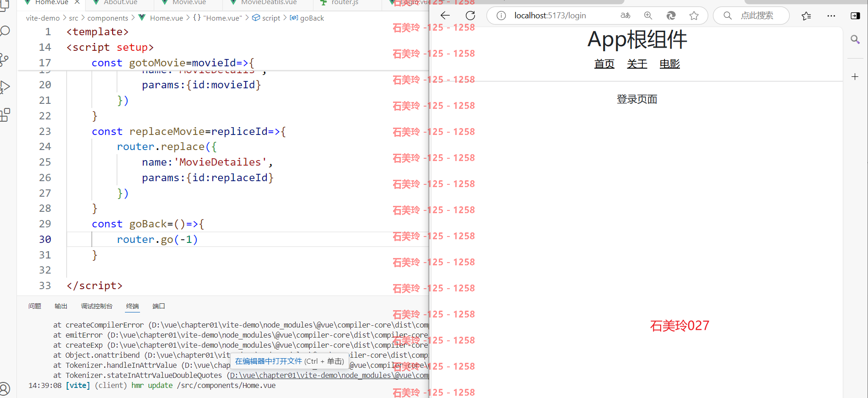Click the App根组件 heading text

(x=637, y=39)
